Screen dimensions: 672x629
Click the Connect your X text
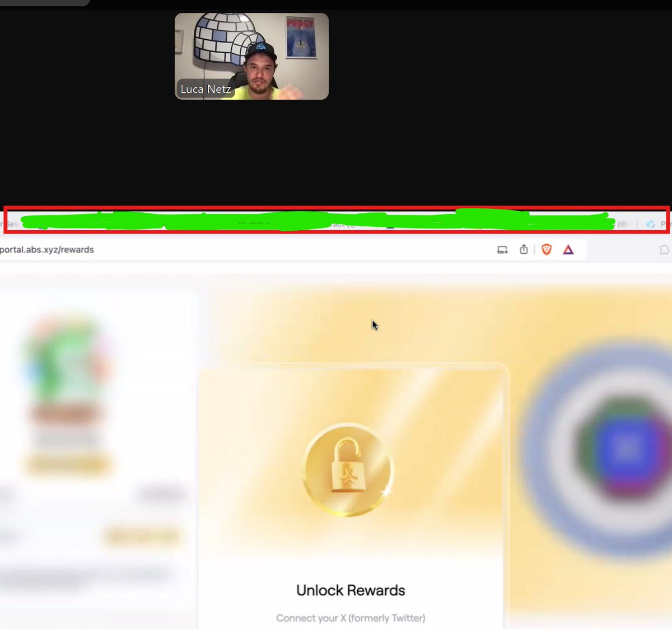pos(351,618)
